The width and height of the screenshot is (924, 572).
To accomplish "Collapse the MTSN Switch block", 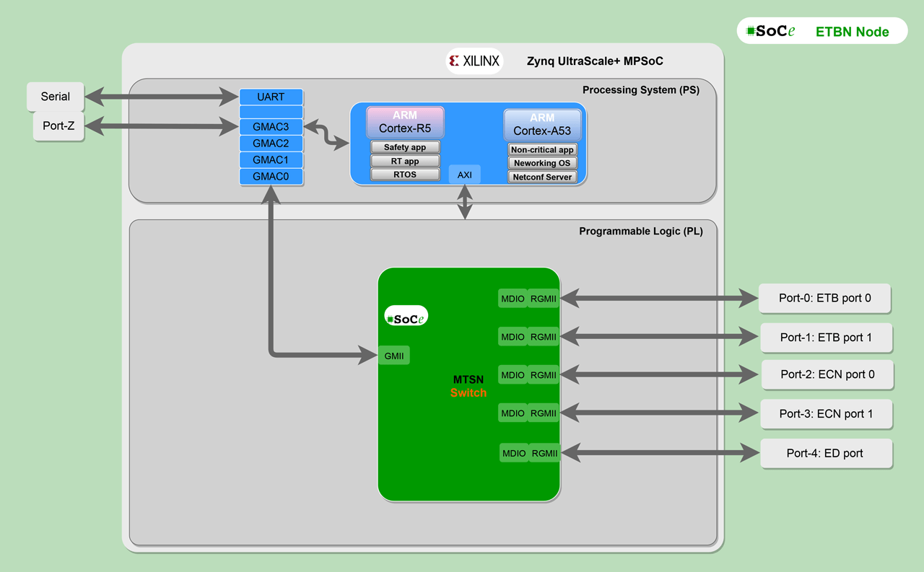I will (468, 386).
